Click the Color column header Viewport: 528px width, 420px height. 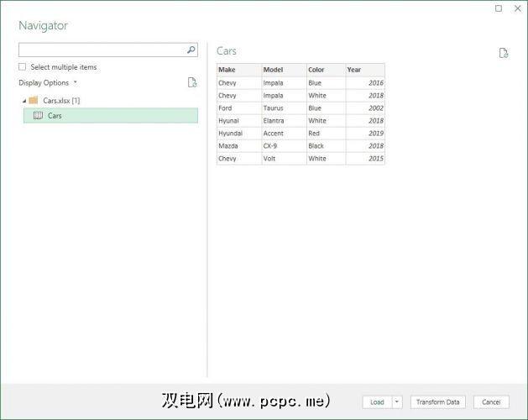coord(326,70)
